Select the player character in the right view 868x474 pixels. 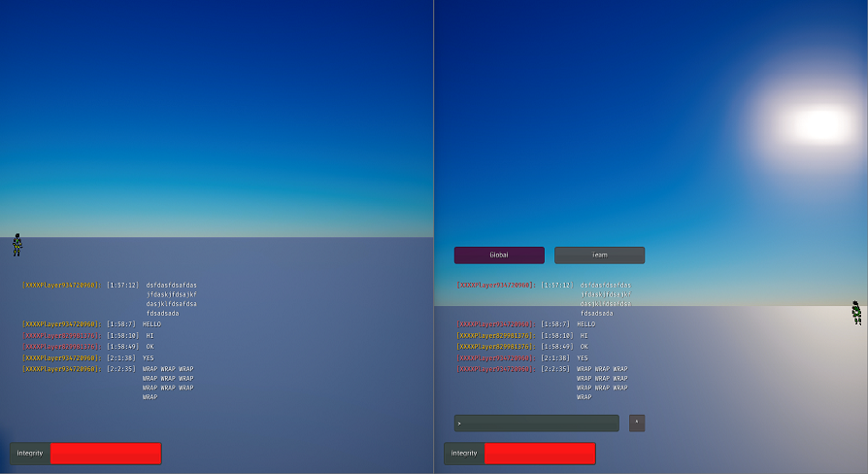[x=856, y=313]
